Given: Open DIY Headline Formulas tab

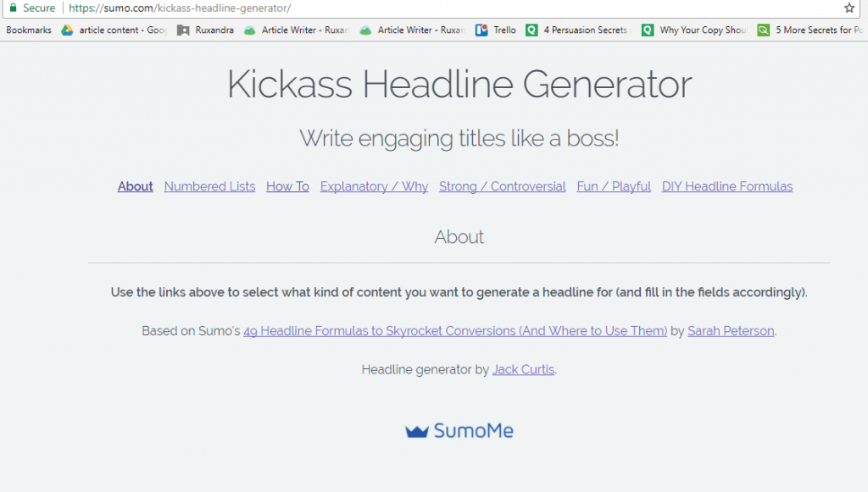Looking at the screenshot, I should point(727,186).
